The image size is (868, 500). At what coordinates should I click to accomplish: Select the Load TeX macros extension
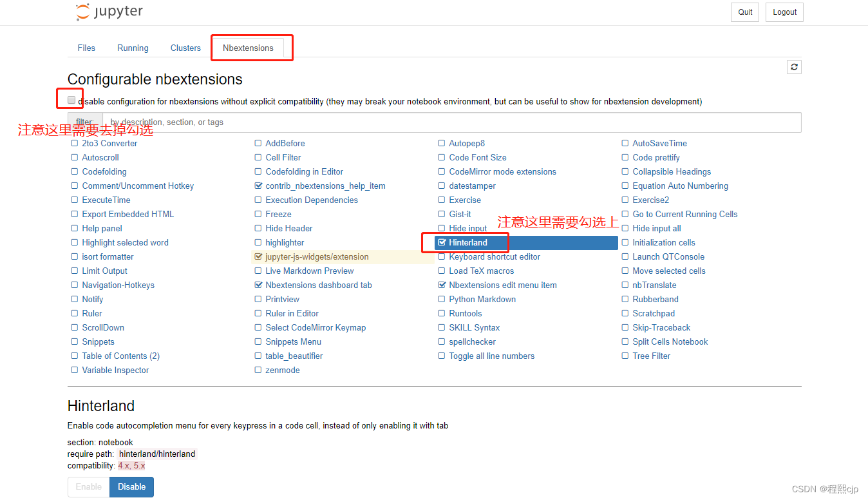[481, 271]
